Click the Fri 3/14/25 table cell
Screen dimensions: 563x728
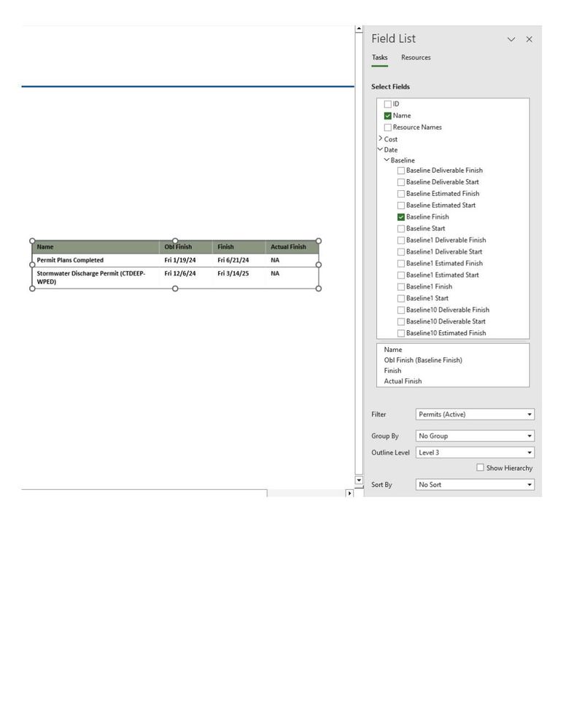click(x=238, y=278)
